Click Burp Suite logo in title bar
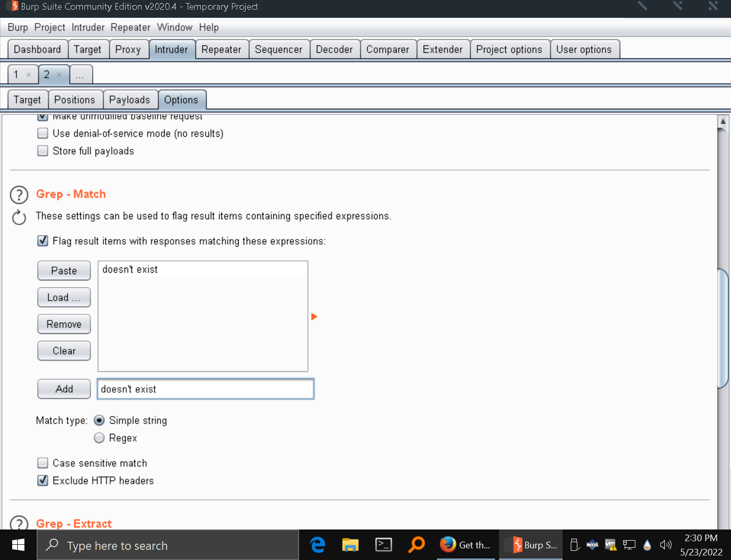 pyautogui.click(x=14, y=6)
